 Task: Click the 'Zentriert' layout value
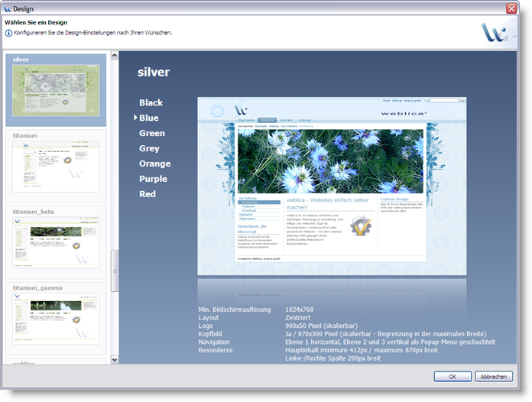point(298,317)
